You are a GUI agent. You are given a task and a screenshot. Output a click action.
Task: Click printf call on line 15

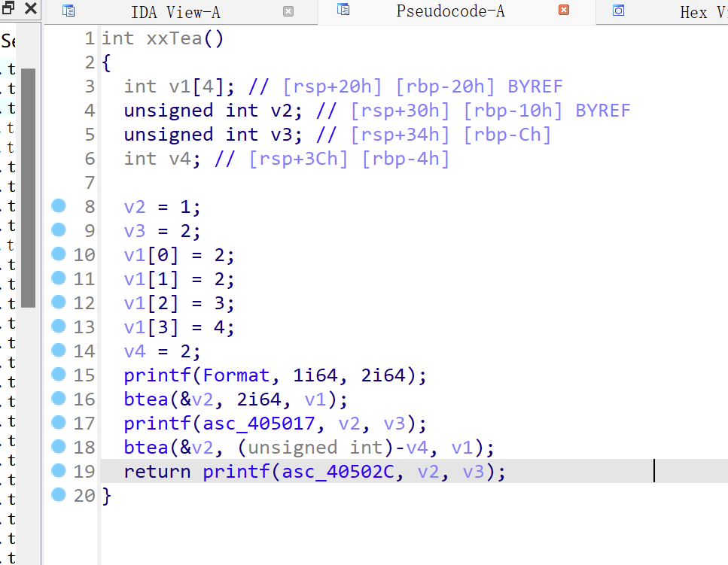(x=157, y=375)
